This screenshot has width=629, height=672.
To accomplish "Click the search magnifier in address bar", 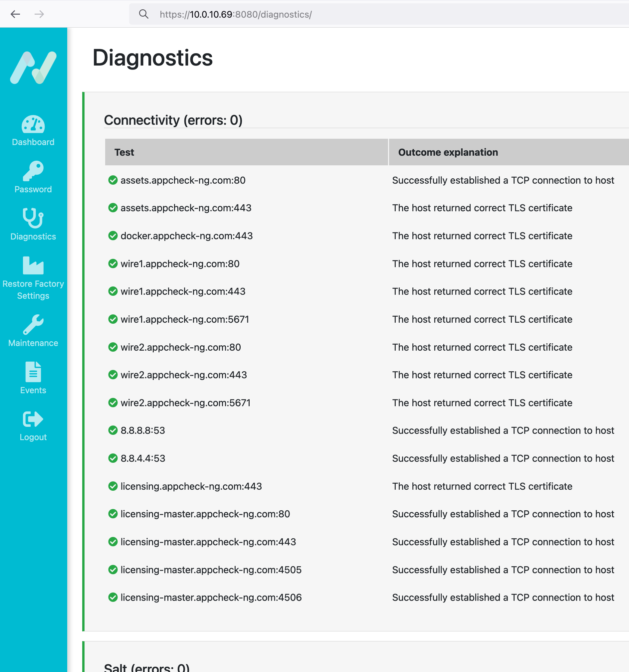I will pos(144,14).
